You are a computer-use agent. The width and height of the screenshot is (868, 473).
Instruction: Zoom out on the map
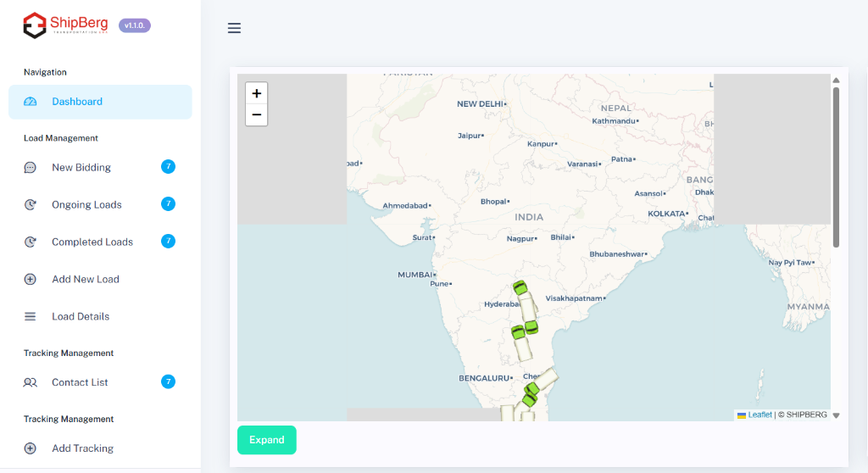point(257,115)
